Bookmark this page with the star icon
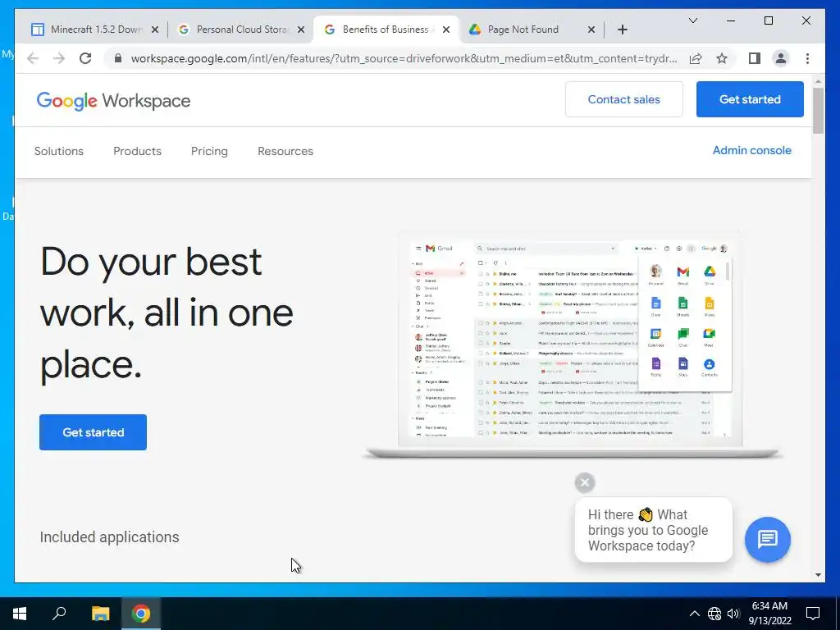This screenshot has height=630, width=840. coord(722,58)
